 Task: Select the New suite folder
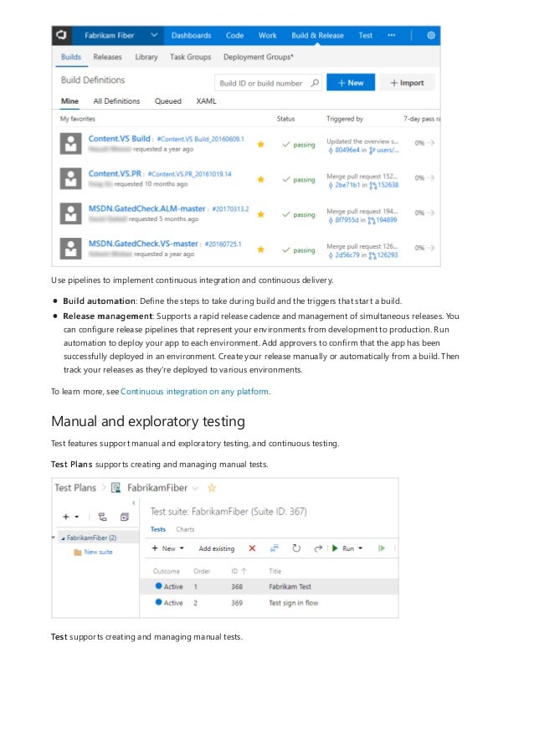pyautogui.click(x=93, y=552)
